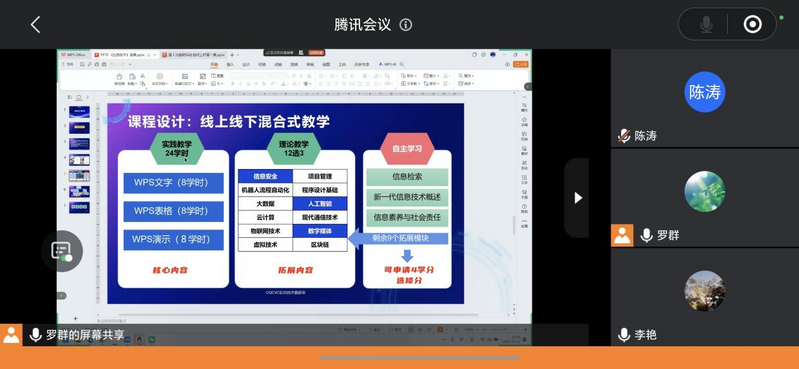
Task: Tap the orange person icon at bottom left
Action: point(11,335)
